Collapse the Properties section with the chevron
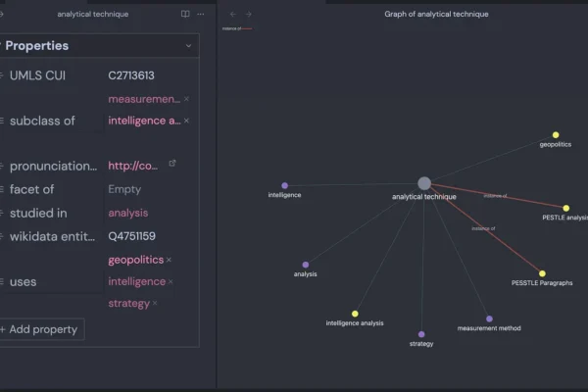 tap(188, 46)
